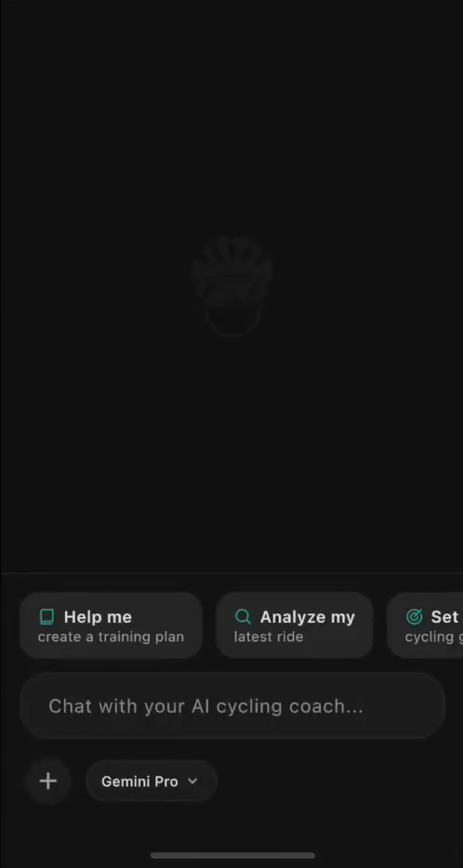Click the "latest ride" subtitle text
The height and width of the screenshot is (868, 463).
click(269, 637)
